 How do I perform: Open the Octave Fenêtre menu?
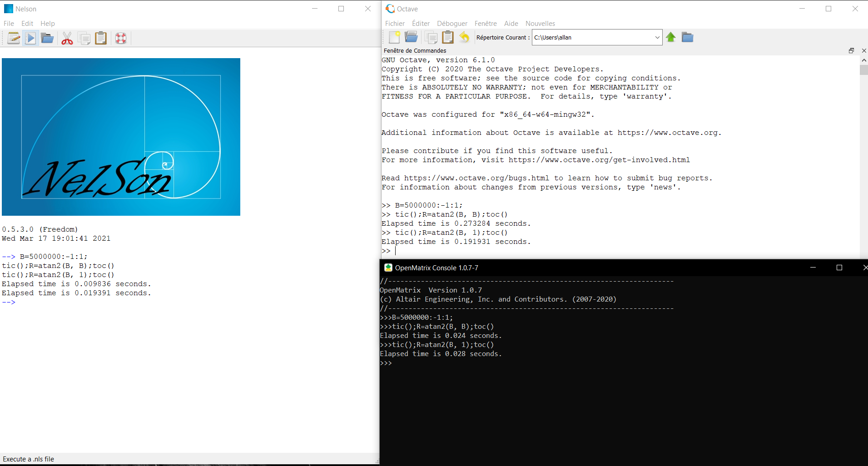486,24
